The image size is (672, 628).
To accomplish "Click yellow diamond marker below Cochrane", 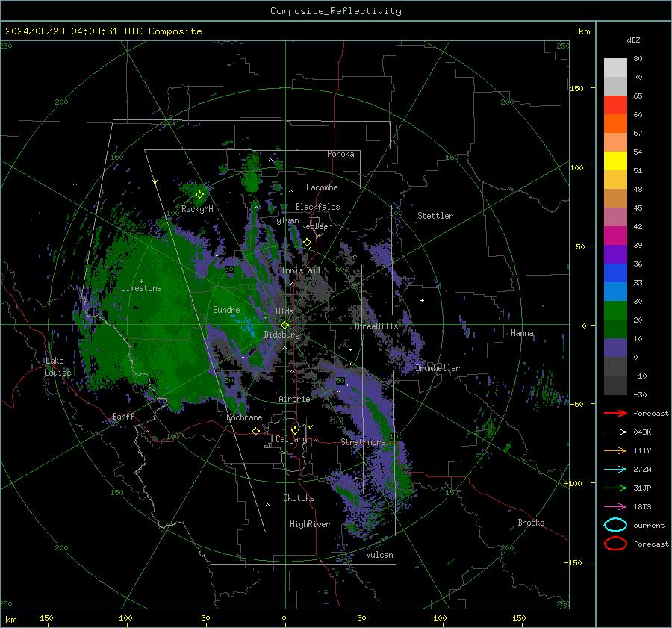I will (x=256, y=431).
